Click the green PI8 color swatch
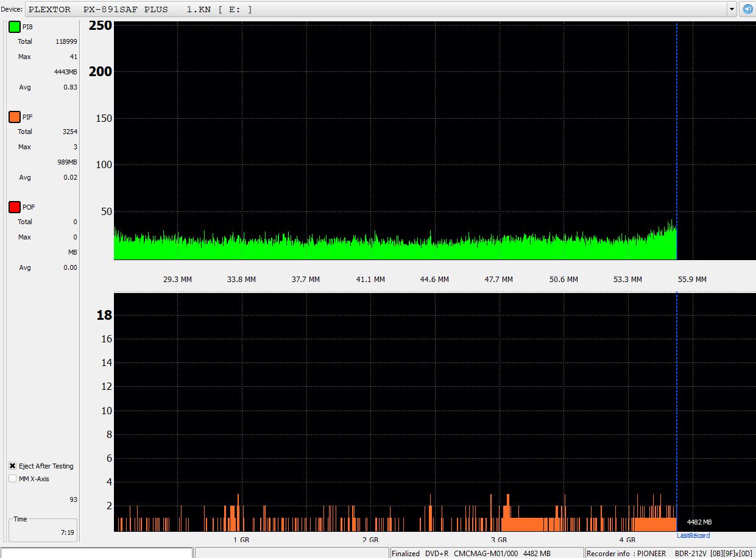The height and width of the screenshot is (558, 756). click(x=14, y=27)
